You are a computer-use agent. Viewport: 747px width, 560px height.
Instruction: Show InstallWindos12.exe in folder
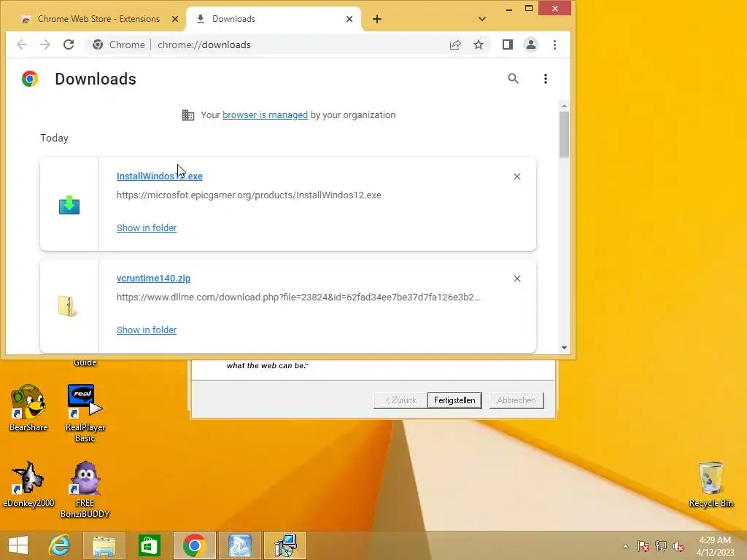tap(147, 228)
